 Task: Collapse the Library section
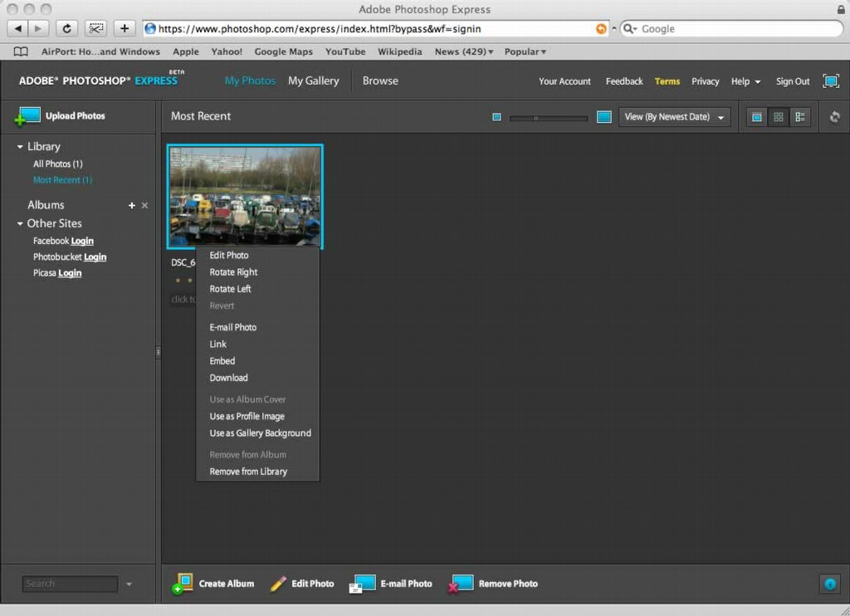pyautogui.click(x=20, y=147)
